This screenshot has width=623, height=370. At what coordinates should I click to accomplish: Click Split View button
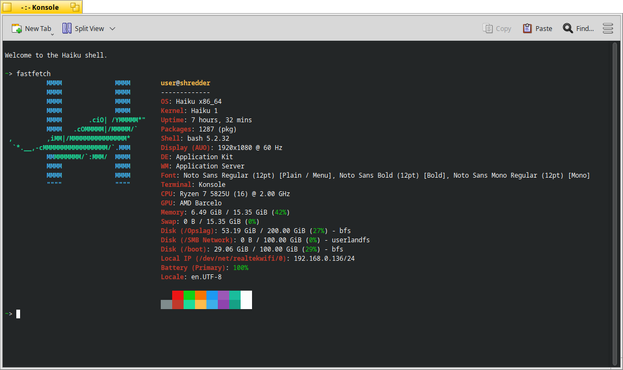click(83, 29)
